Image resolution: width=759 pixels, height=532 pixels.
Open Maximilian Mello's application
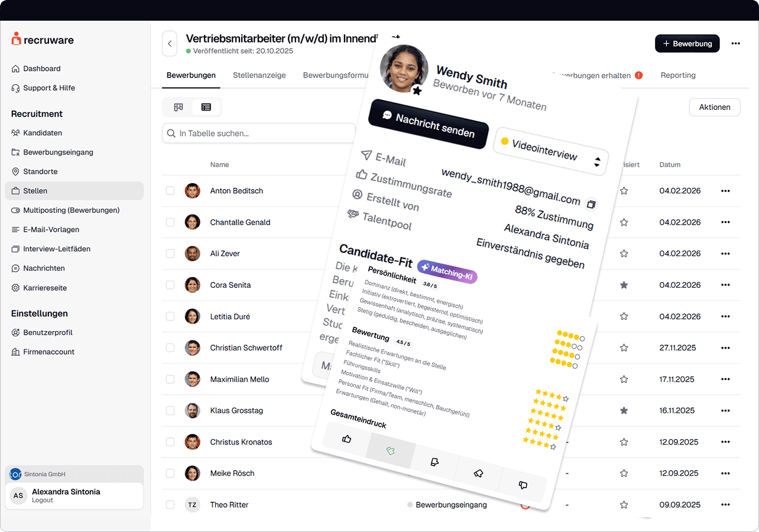coord(239,379)
